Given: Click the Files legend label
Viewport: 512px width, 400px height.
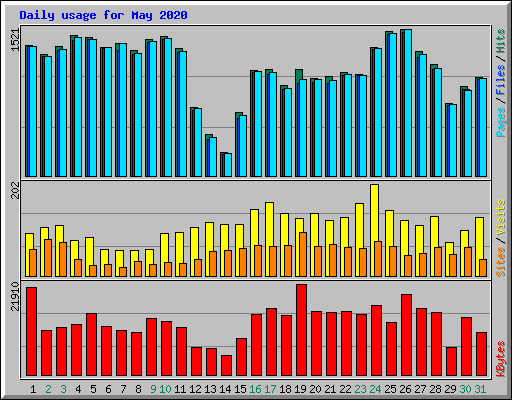Looking at the screenshot, I should 500,79.
